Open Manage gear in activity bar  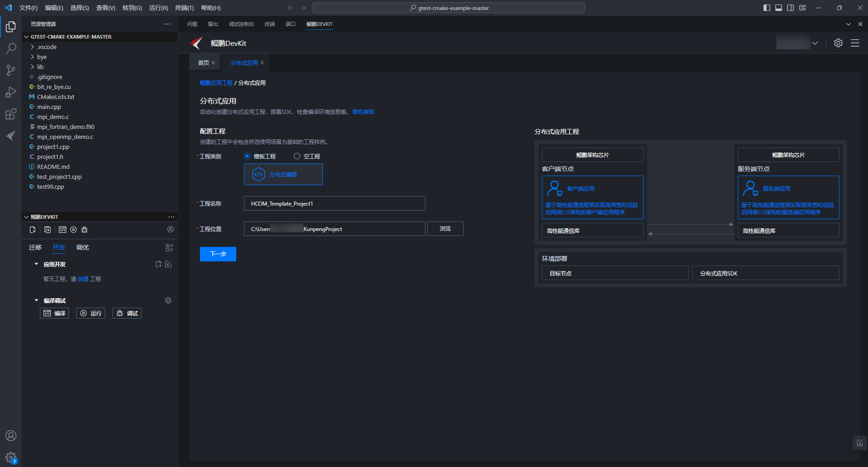coord(11,457)
